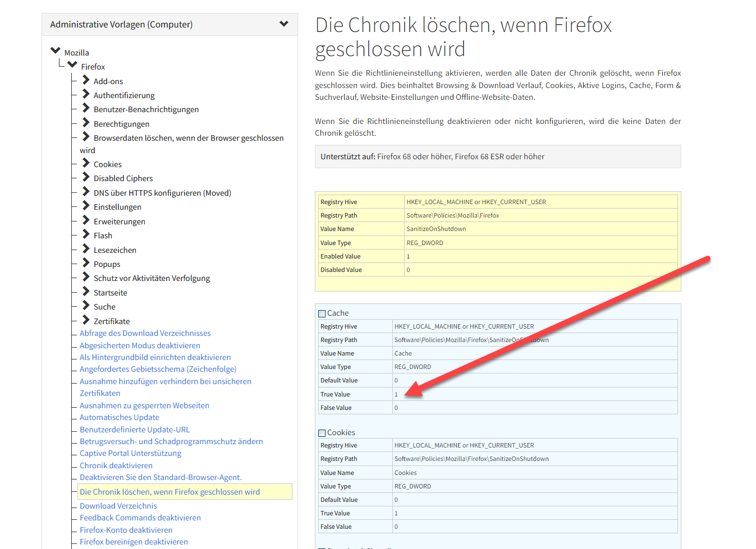756x549 pixels.
Task: Open Deaktivieren Sie den Standard-Browser-Agent link
Action: point(161,477)
